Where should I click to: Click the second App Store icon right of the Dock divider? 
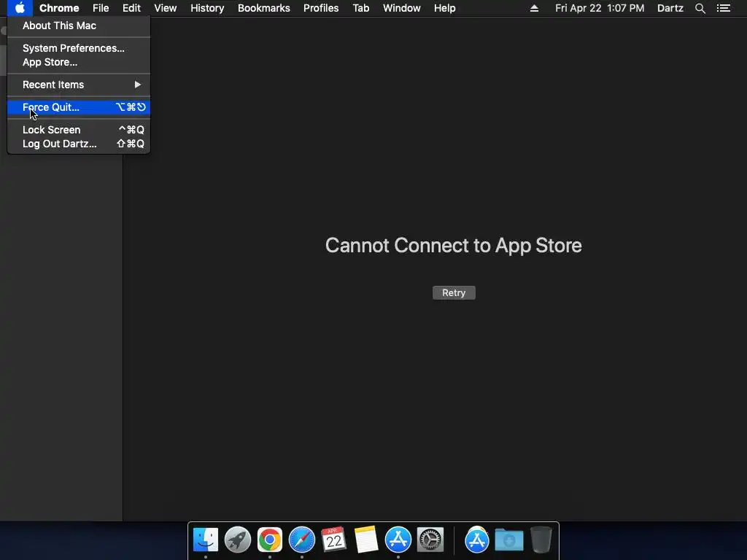click(x=477, y=540)
